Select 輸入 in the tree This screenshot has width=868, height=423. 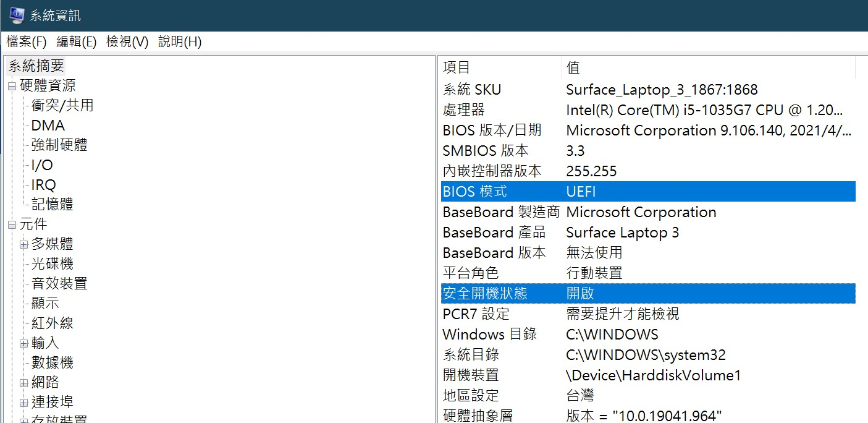point(45,343)
